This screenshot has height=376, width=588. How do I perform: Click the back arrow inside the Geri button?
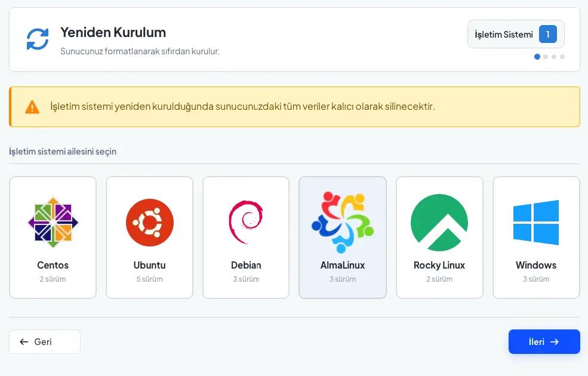(24, 341)
